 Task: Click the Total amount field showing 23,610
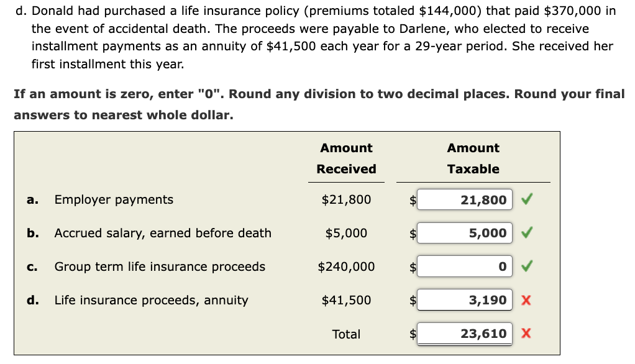click(465, 334)
